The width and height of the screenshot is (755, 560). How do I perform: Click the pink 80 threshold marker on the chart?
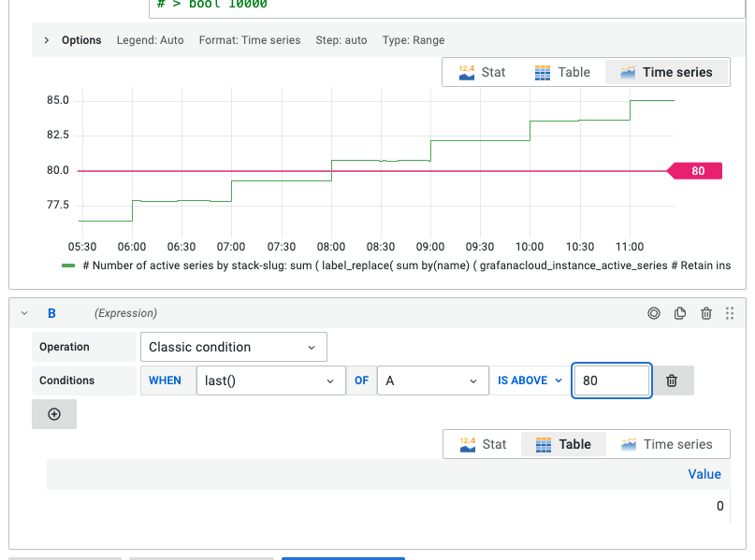(x=695, y=170)
